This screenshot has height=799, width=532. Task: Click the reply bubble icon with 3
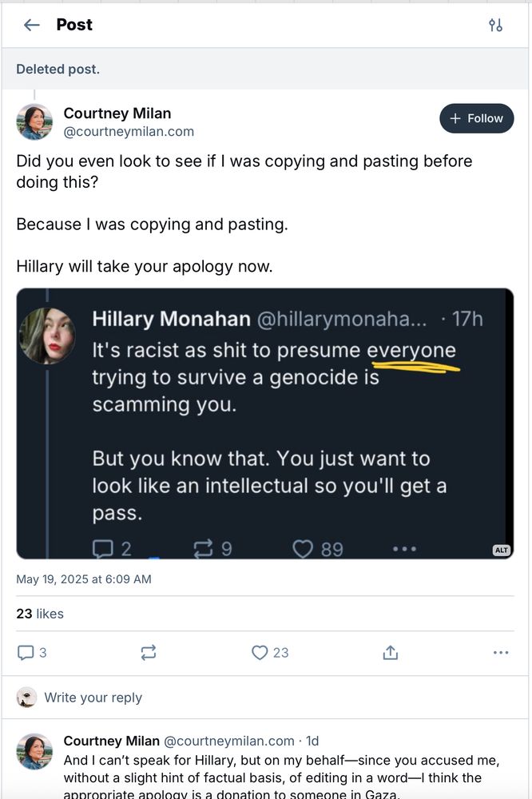[32, 653]
